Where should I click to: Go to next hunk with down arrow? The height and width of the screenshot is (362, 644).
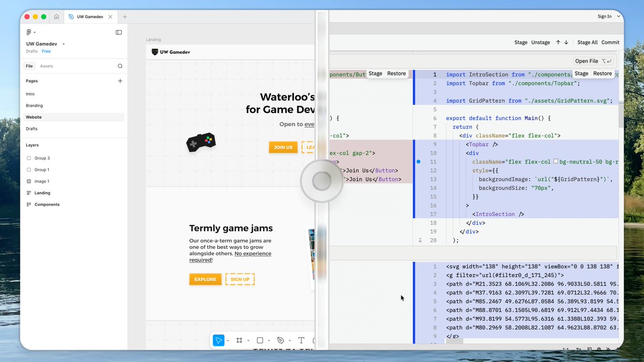tap(566, 42)
